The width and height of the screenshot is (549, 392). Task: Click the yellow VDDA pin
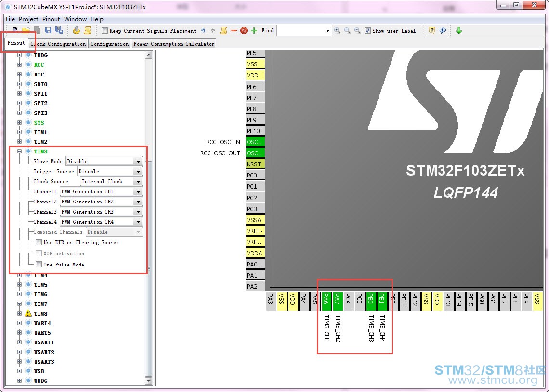(255, 253)
